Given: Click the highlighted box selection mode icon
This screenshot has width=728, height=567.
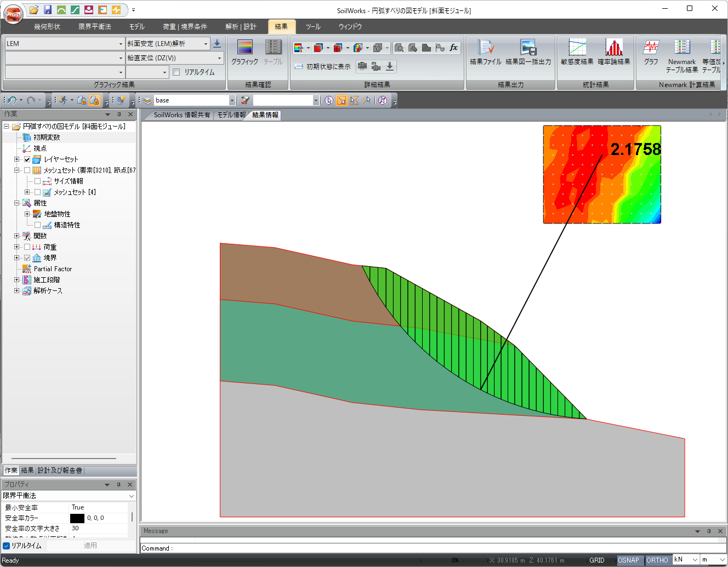Looking at the screenshot, I should click(342, 100).
